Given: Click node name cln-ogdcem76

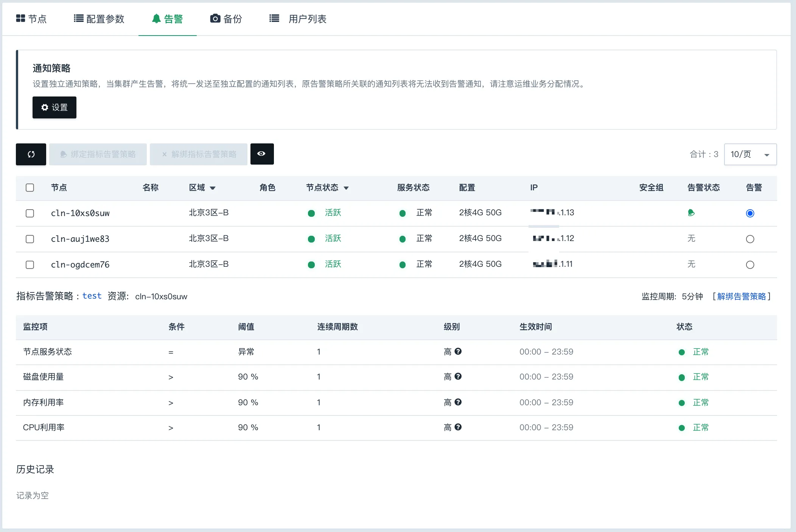Looking at the screenshot, I should click(80, 265).
